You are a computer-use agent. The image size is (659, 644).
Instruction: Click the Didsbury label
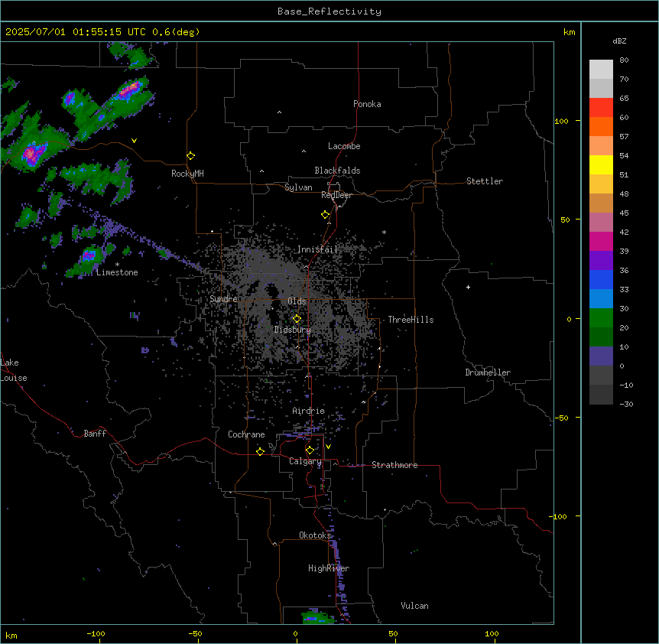click(292, 330)
